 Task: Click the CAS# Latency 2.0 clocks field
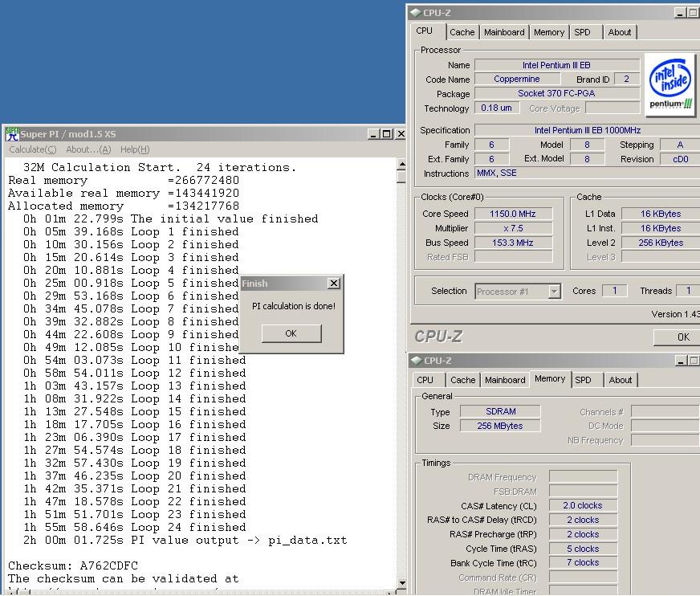[x=583, y=505]
